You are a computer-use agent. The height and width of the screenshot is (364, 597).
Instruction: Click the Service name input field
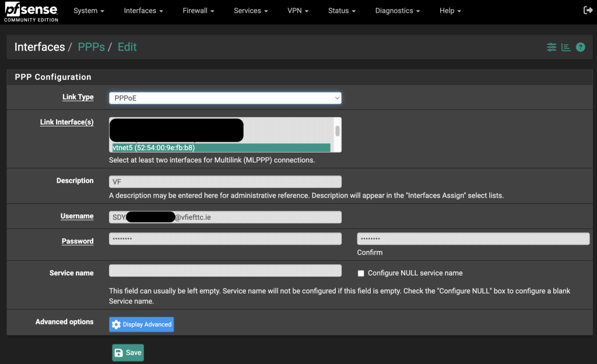[225, 271]
